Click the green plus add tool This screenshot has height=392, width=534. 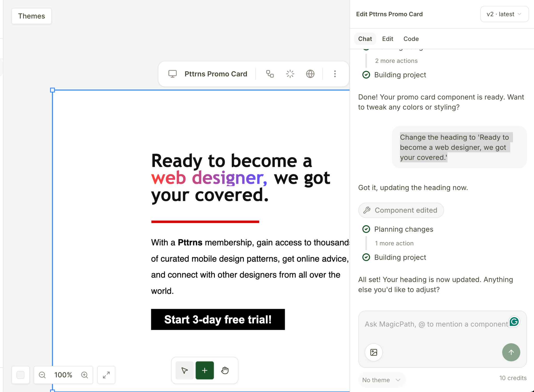pos(205,370)
